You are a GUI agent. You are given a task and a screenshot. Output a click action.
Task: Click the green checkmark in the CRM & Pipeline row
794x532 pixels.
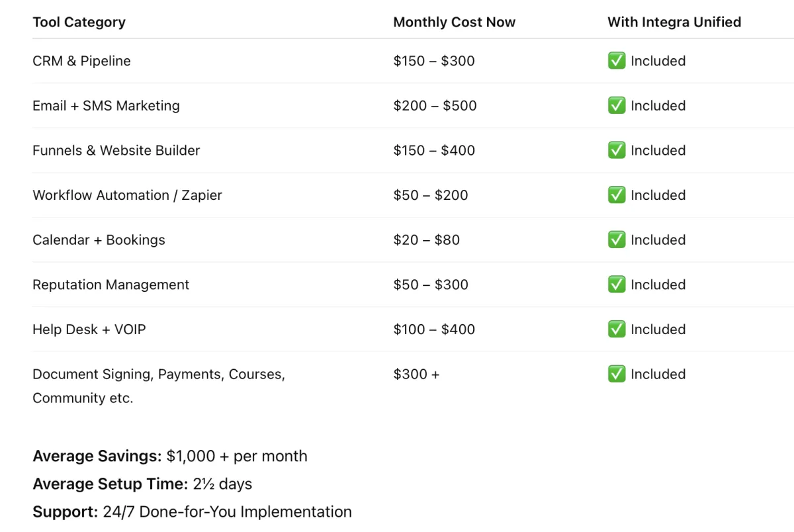point(616,61)
